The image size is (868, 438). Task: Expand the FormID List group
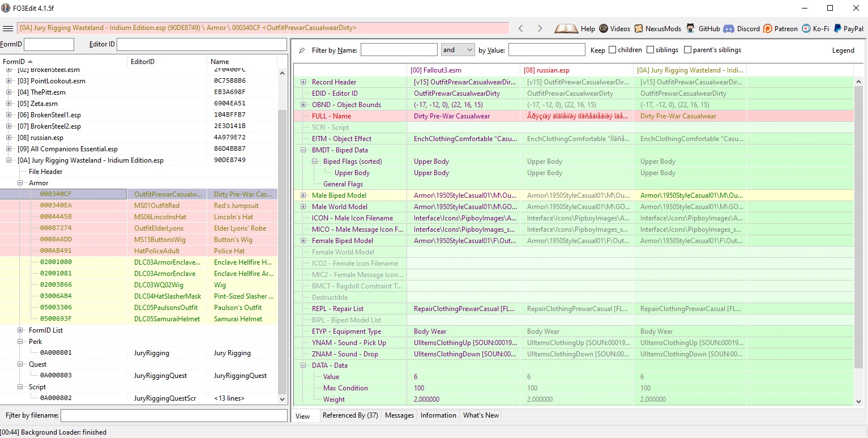click(x=20, y=330)
